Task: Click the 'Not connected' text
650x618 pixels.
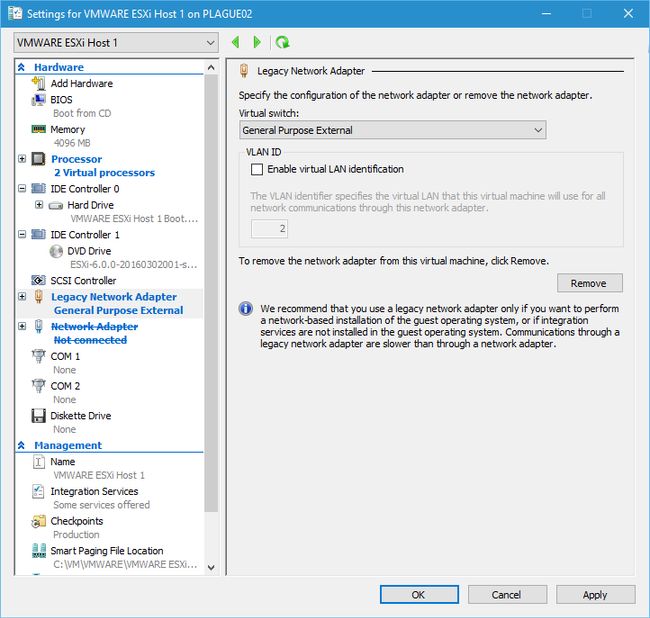Action: coord(90,340)
